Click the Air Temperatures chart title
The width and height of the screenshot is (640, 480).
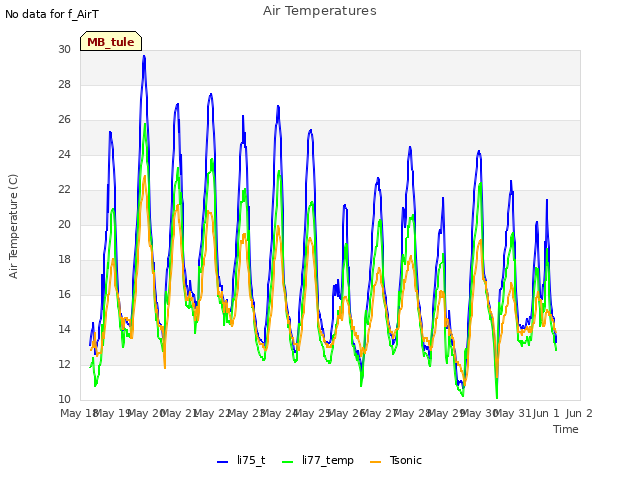coord(320,11)
